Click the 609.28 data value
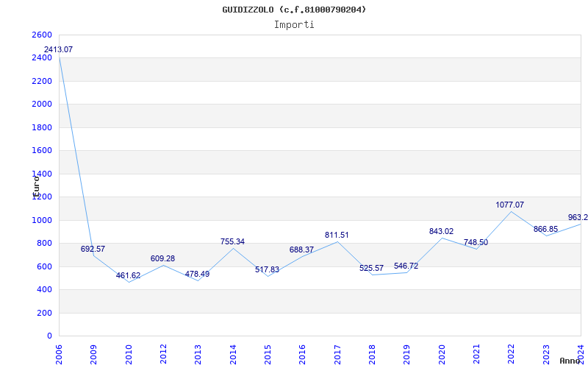 coord(162,259)
